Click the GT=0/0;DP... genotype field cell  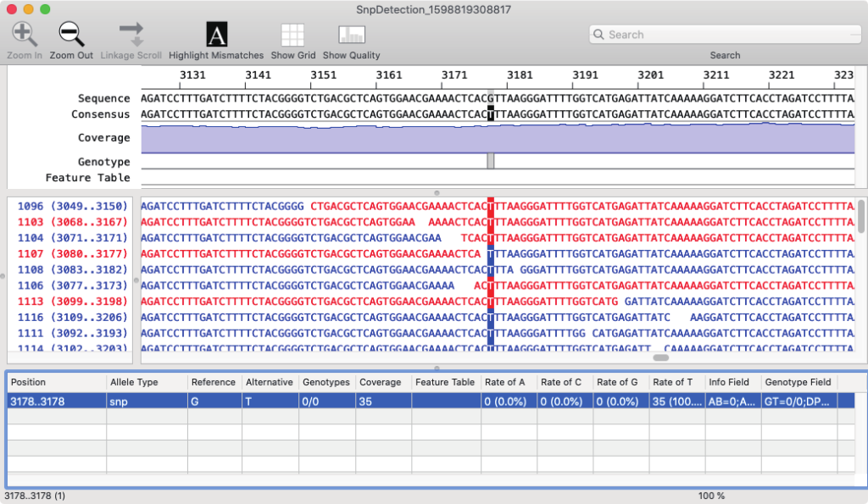[799, 402]
